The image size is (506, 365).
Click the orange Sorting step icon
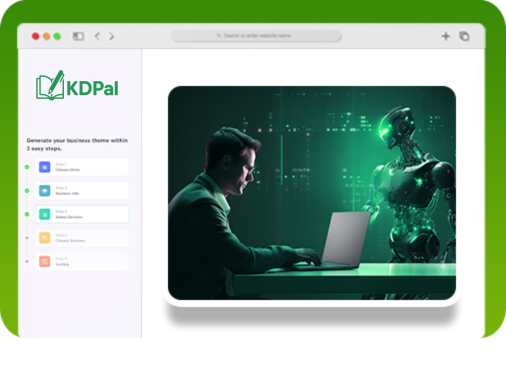[x=44, y=261]
